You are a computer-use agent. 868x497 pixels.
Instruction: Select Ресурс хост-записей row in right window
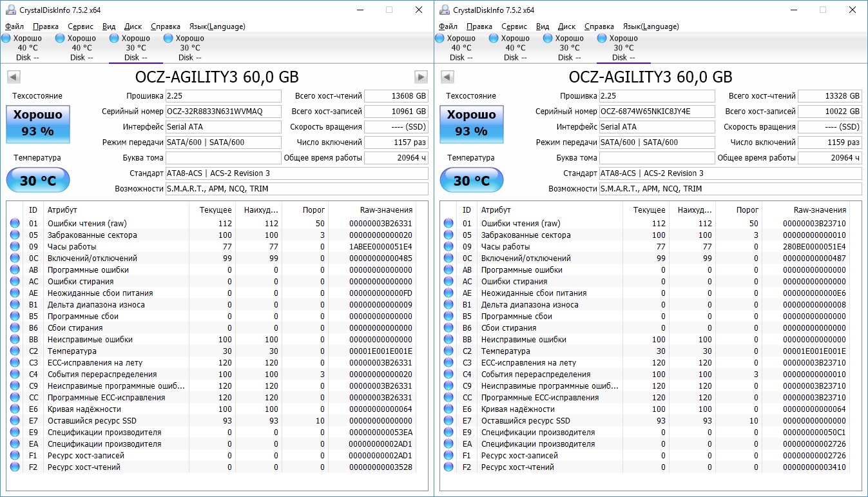click(x=645, y=456)
